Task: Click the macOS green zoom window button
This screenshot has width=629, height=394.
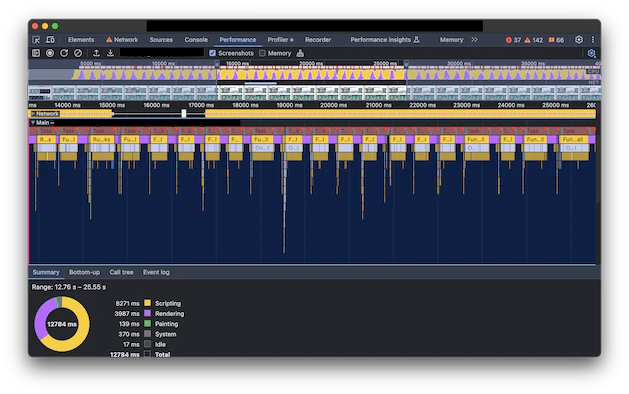Action: [x=55, y=26]
